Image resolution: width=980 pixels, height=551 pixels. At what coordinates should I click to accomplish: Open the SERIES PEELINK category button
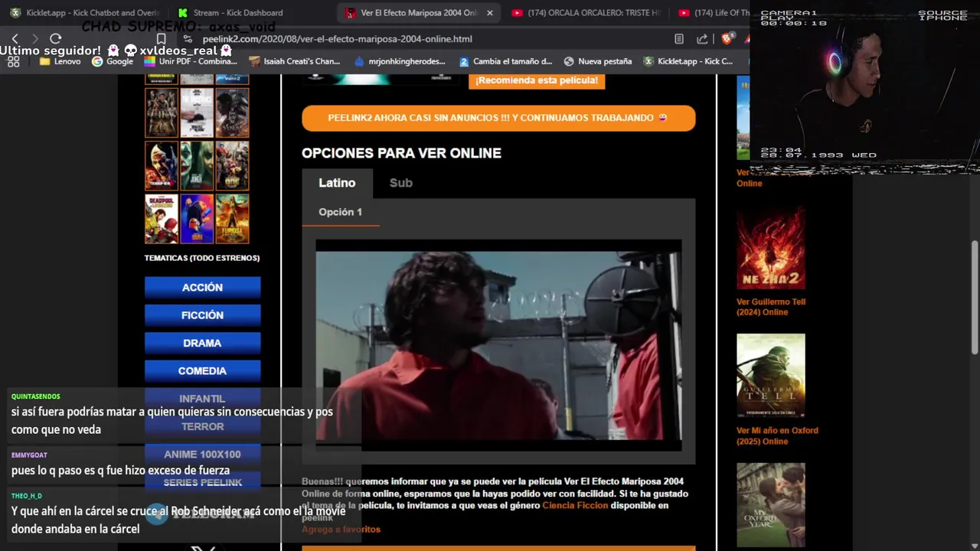click(202, 482)
